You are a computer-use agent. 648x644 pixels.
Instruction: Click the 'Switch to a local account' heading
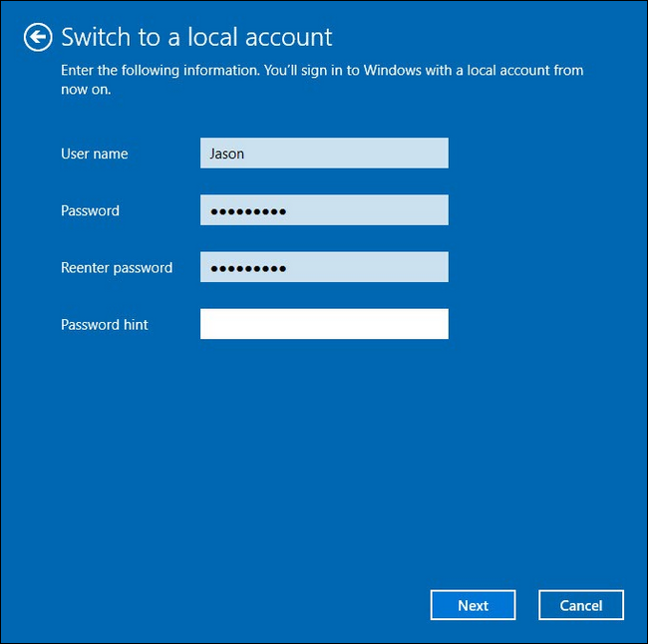(196, 37)
